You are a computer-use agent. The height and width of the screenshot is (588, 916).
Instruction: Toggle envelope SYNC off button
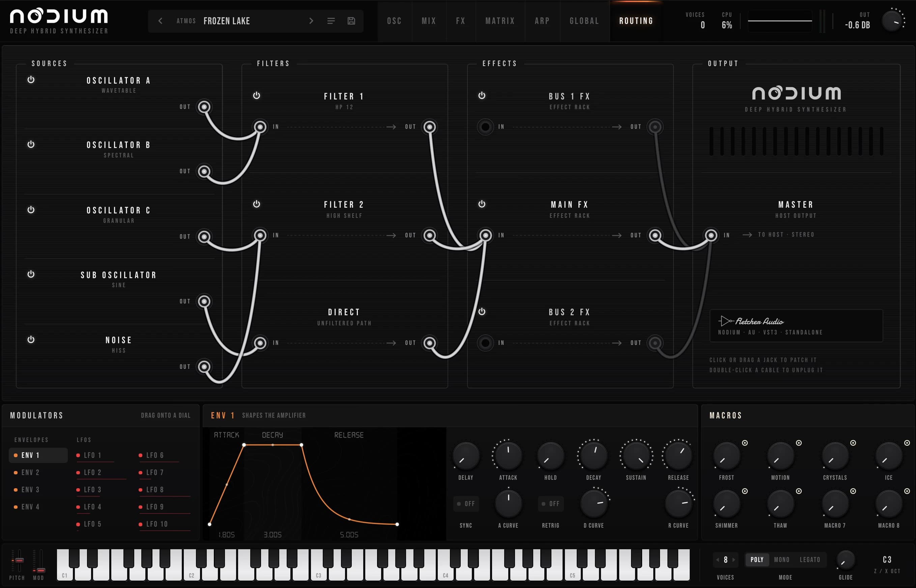[x=465, y=504]
